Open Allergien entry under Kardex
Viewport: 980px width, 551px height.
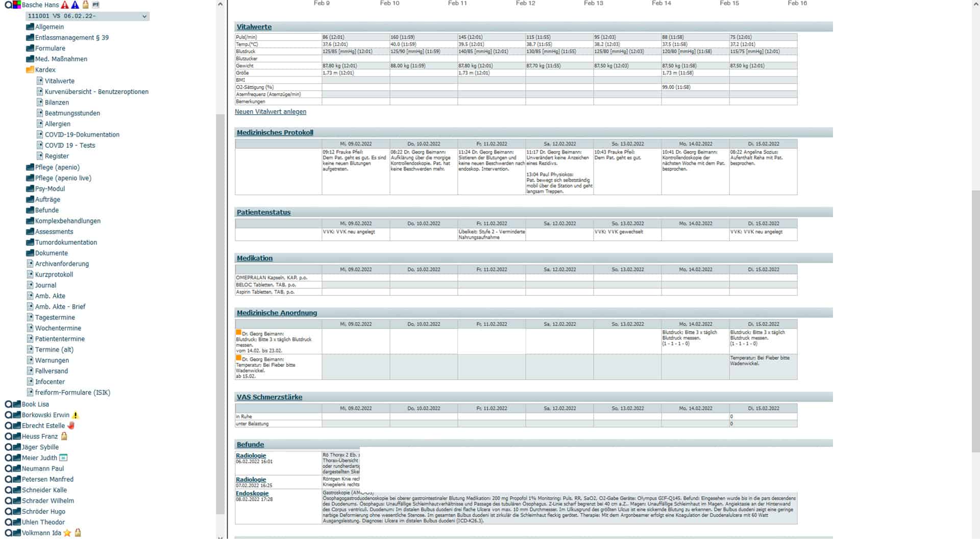click(57, 124)
